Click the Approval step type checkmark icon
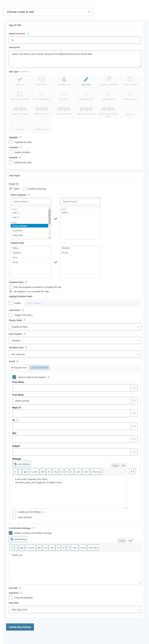This screenshot has width=149, height=644. 19,79
